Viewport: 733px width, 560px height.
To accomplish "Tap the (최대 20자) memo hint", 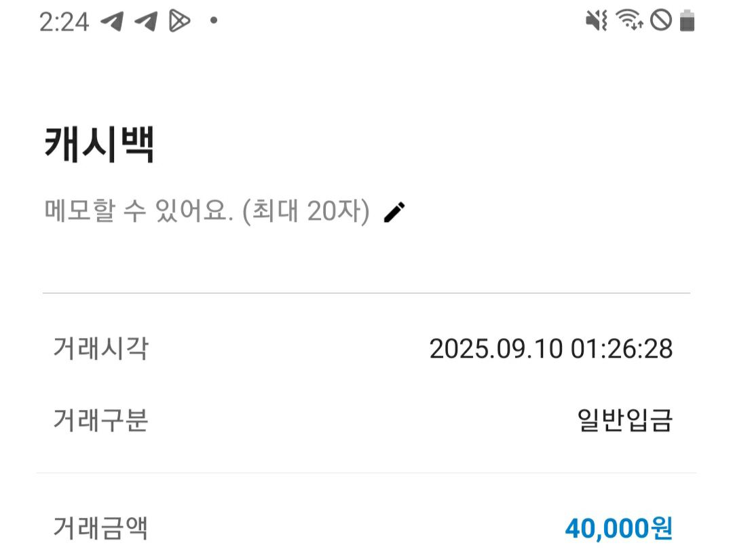I will 306,211.
